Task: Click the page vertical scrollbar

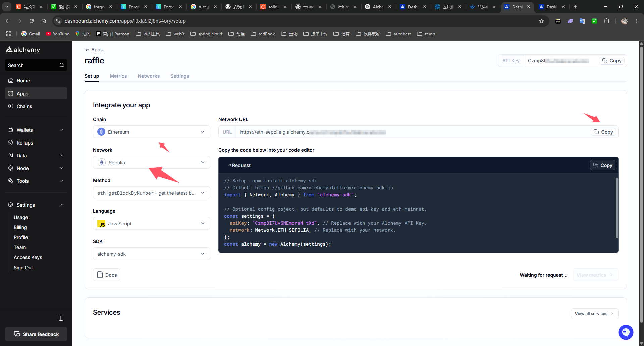Action: (641, 184)
